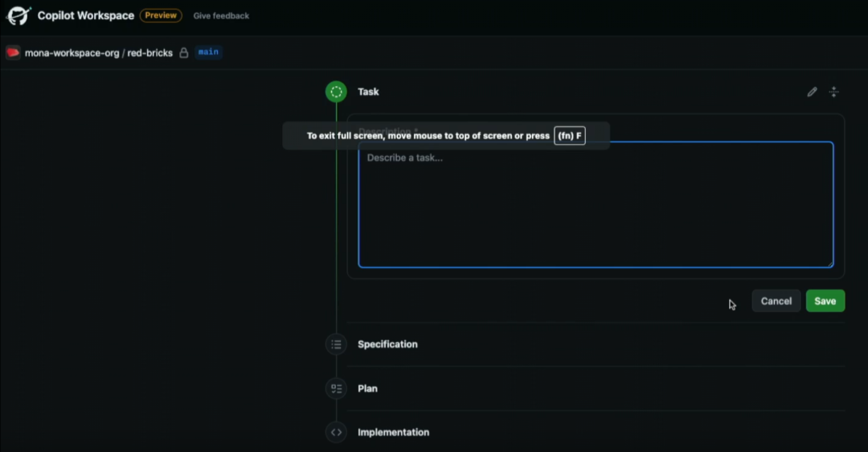Click the Task section heading

pos(368,92)
